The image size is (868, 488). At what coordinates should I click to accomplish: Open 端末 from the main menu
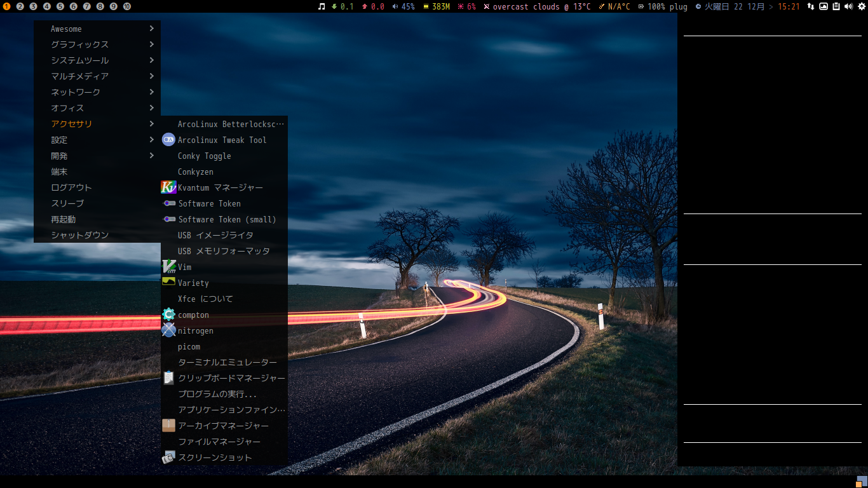tap(97, 172)
